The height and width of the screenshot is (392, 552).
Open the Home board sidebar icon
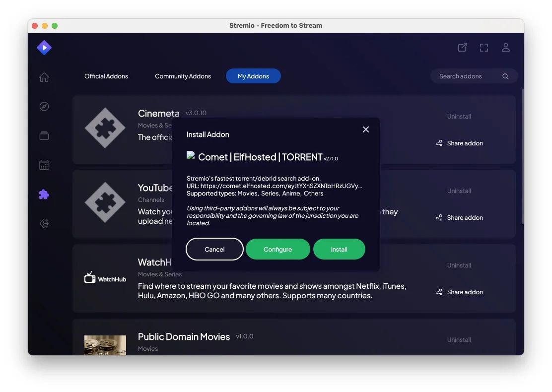pos(44,77)
